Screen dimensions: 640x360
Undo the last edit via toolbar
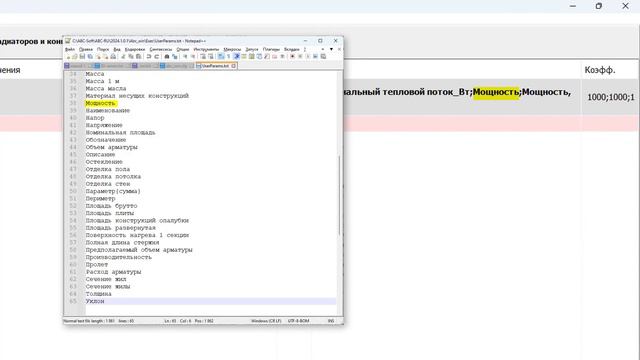coord(149,56)
